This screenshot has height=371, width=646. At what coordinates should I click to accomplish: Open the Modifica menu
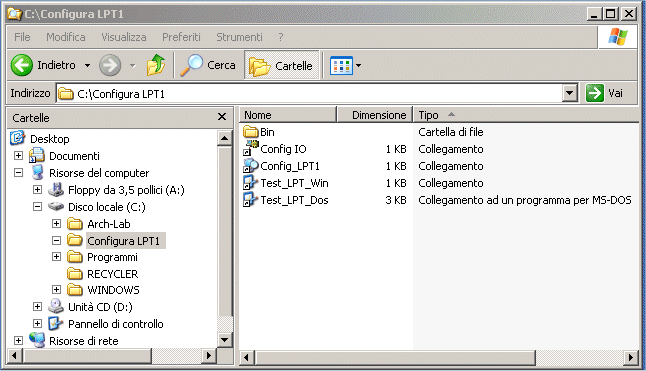point(66,37)
